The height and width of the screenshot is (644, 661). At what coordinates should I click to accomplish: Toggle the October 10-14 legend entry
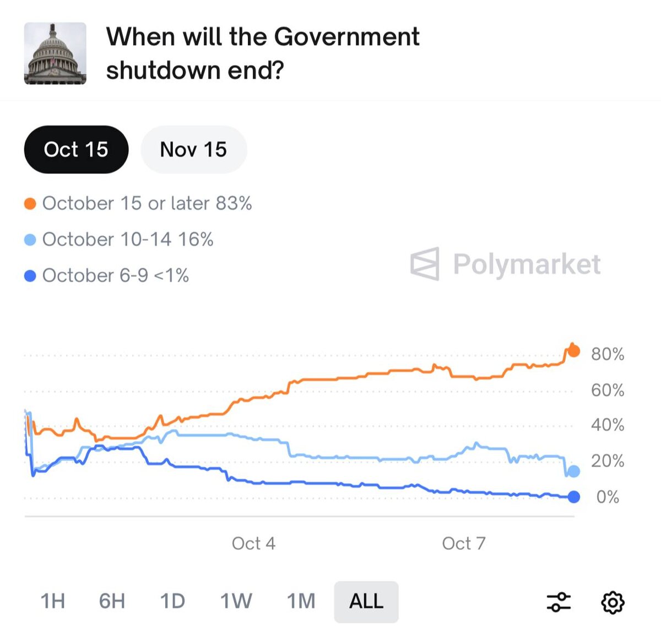[x=127, y=239]
